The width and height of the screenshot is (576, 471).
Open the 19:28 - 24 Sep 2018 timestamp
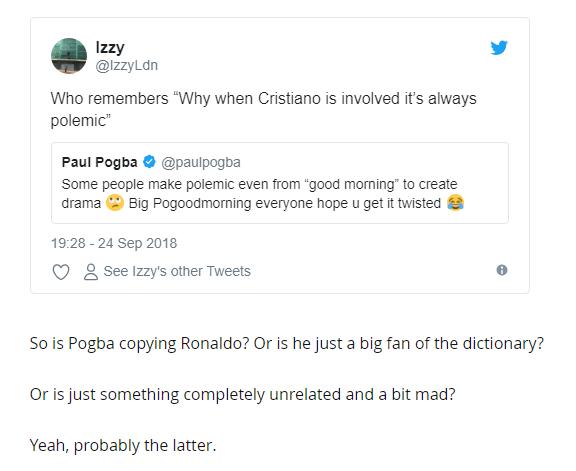tap(114, 243)
